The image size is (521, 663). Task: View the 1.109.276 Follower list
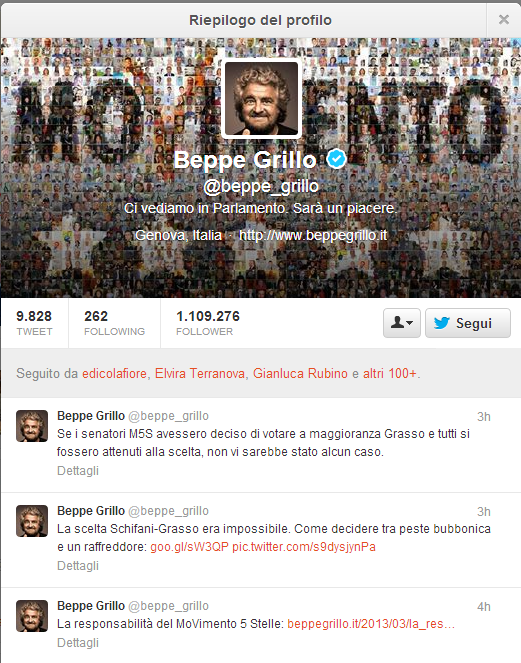click(208, 323)
